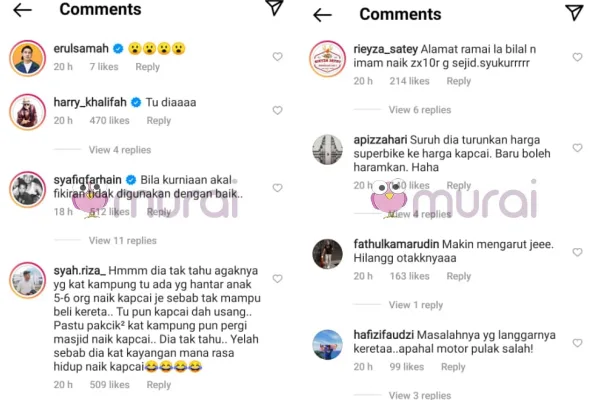
Task: Heart hafizifaudzi's comment
Action: point(577,343)
